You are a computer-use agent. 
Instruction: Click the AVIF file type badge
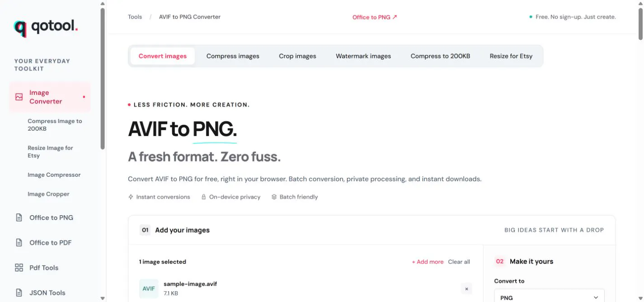coord(149,288)
